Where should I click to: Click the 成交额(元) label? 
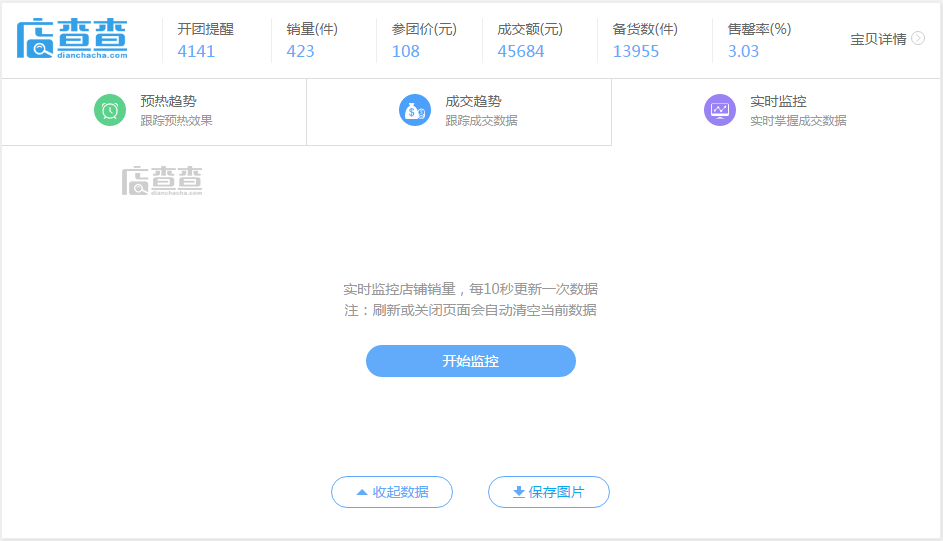pos(530,29)
